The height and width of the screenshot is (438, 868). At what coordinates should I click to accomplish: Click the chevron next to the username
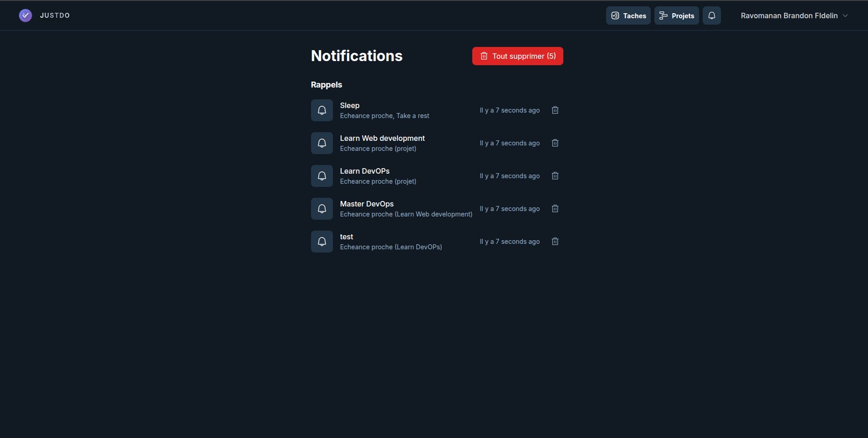tap(845, 15)
